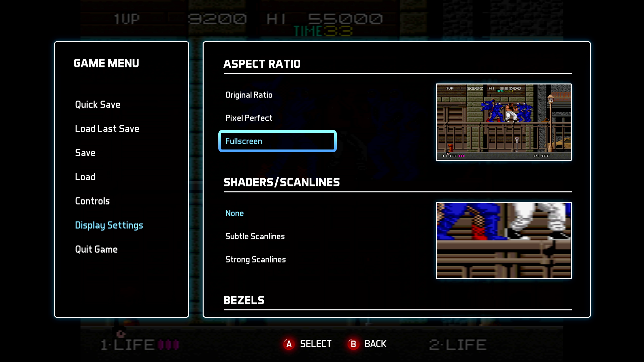Select the highlighted Fullscreen box
Viewport: 644px width, 362px height.
tap(277, 141)
